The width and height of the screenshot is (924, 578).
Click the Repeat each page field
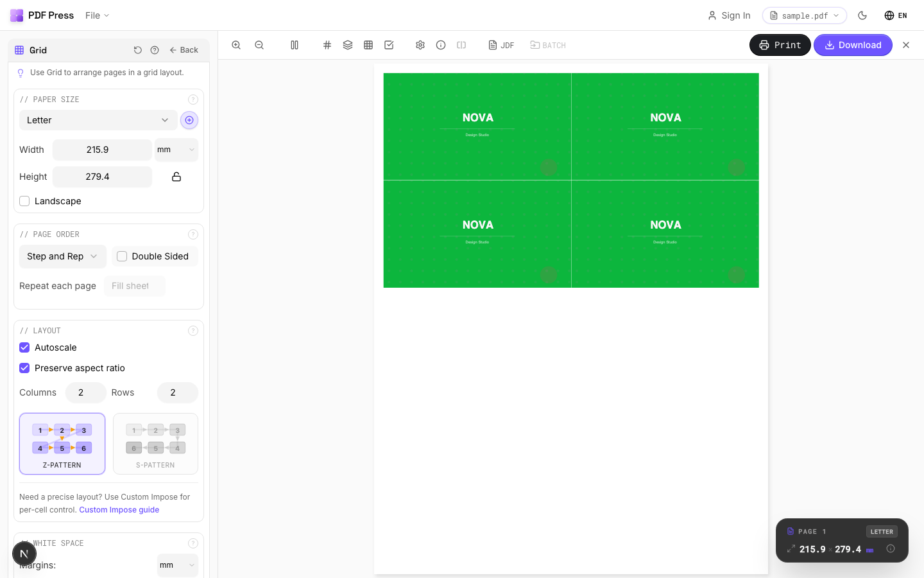point(134,286)
